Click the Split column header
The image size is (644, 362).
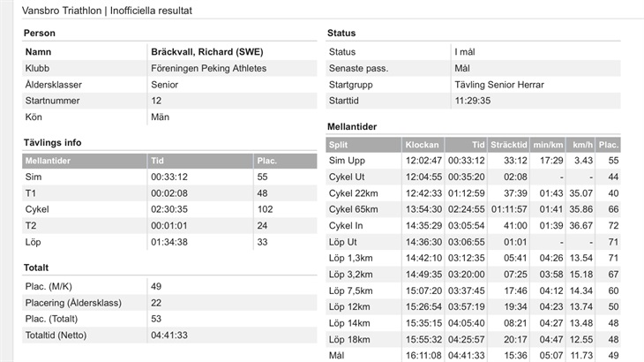point(340,145)
